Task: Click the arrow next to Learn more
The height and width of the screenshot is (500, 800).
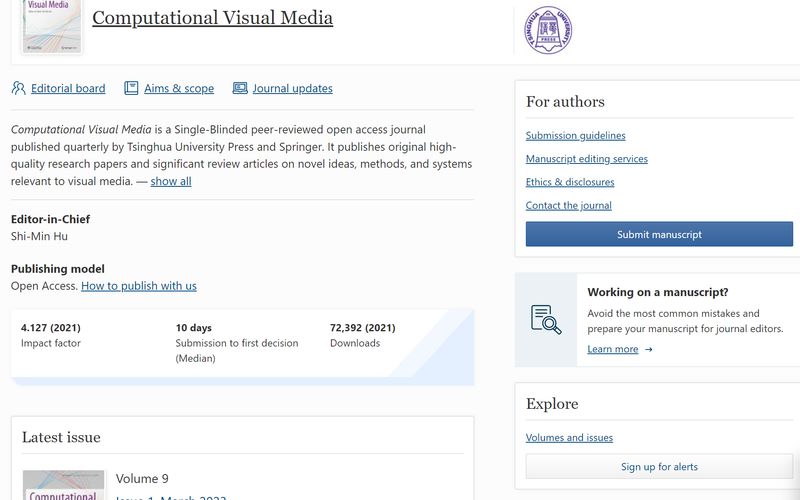Action: [649, 349]
